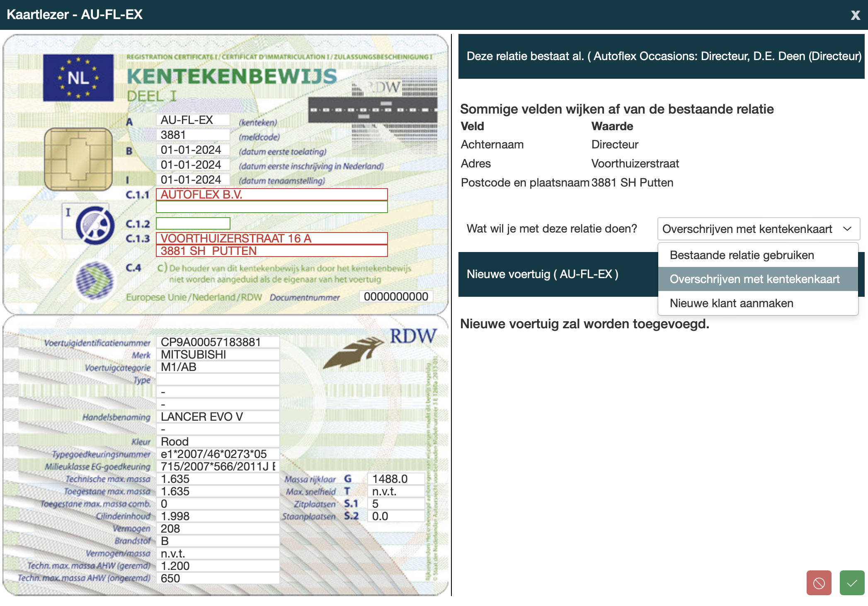
Task: Click the green checkmark confirm button
Action: coord(852,583)
